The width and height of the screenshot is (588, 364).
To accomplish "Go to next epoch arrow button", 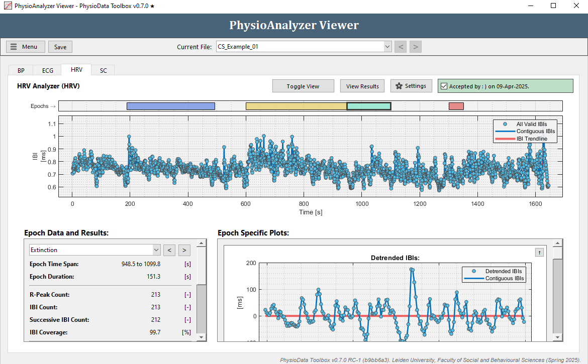I will 184,250.
